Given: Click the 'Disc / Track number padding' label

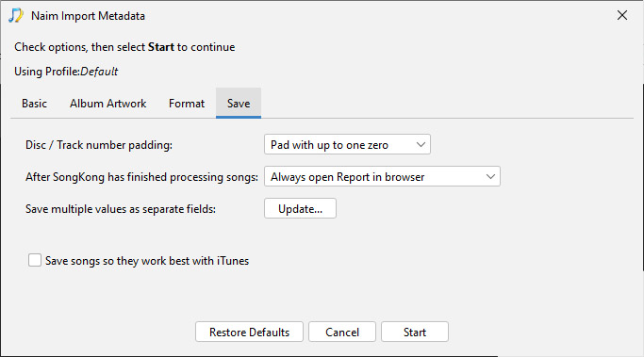Looking at the screenshot, I should [x=99, y=145].
